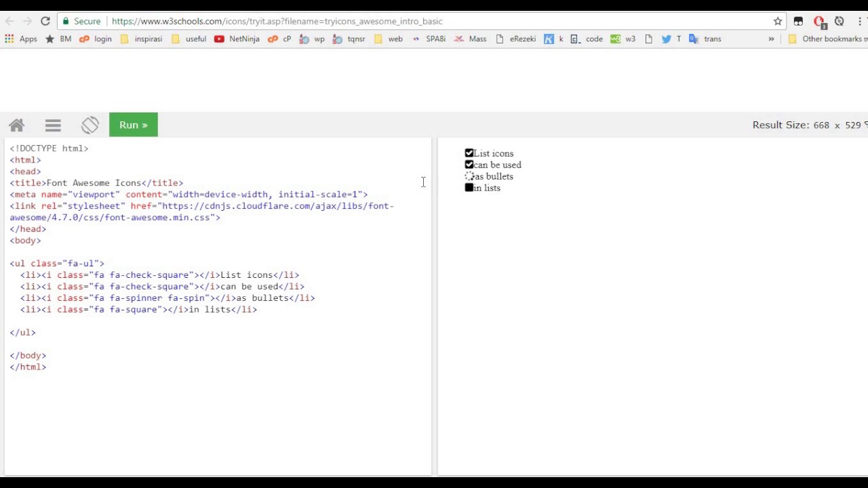Open the Twitter T bookmark
The width and height of the screenshot is (868, 488).
tap(671, 39)
